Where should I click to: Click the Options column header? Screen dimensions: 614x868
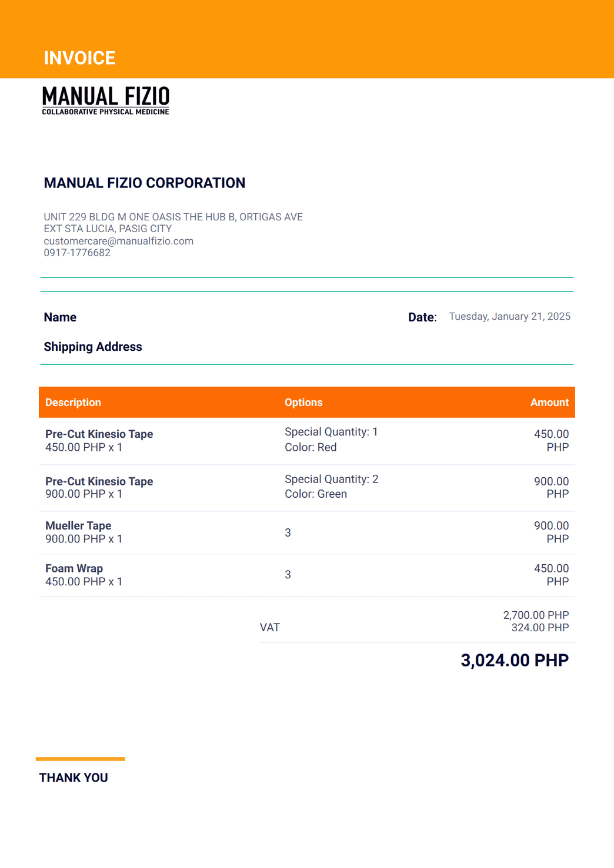click(303, 403)
